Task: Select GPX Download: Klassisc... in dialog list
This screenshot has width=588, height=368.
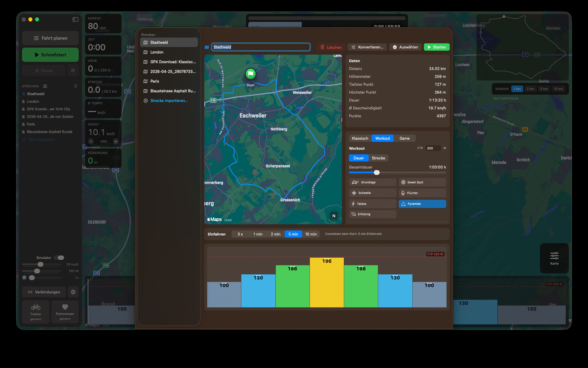Action: 169,62
